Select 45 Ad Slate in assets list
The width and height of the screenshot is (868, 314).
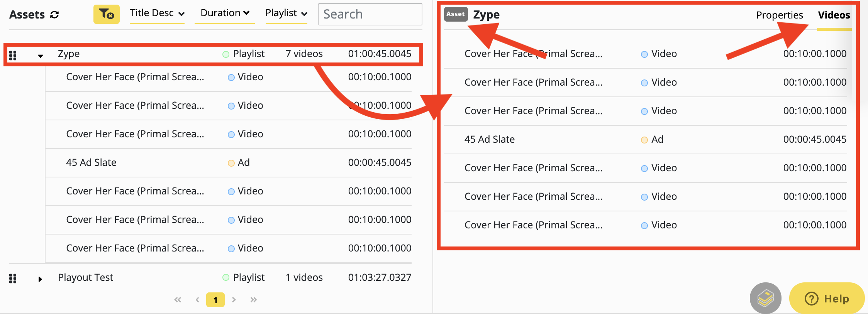[91, 162]
